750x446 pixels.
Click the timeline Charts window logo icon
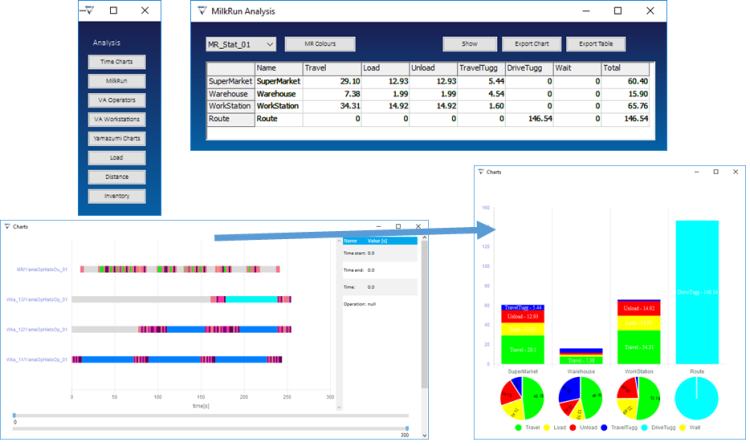[7, 227]
